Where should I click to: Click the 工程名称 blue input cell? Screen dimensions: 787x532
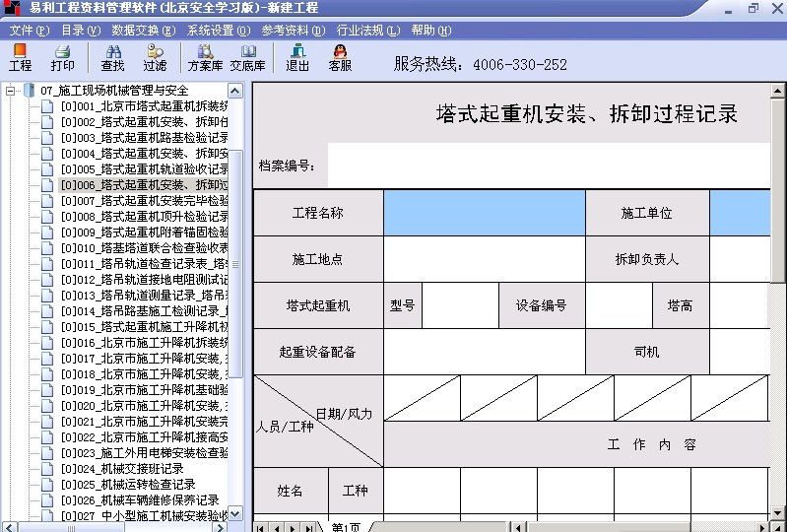click(x=484, y=213)
